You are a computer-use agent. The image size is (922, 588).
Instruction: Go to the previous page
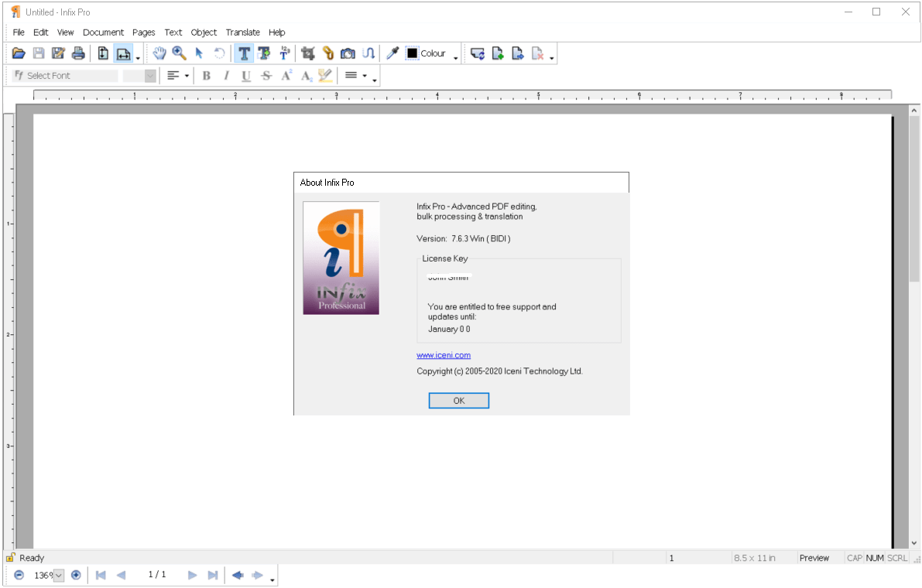[x=121, y=575]
